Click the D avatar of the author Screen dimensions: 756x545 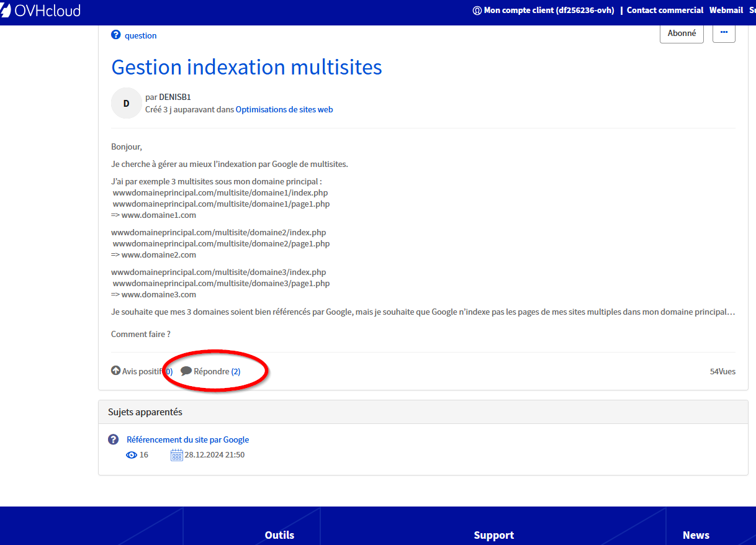point(127,103)
